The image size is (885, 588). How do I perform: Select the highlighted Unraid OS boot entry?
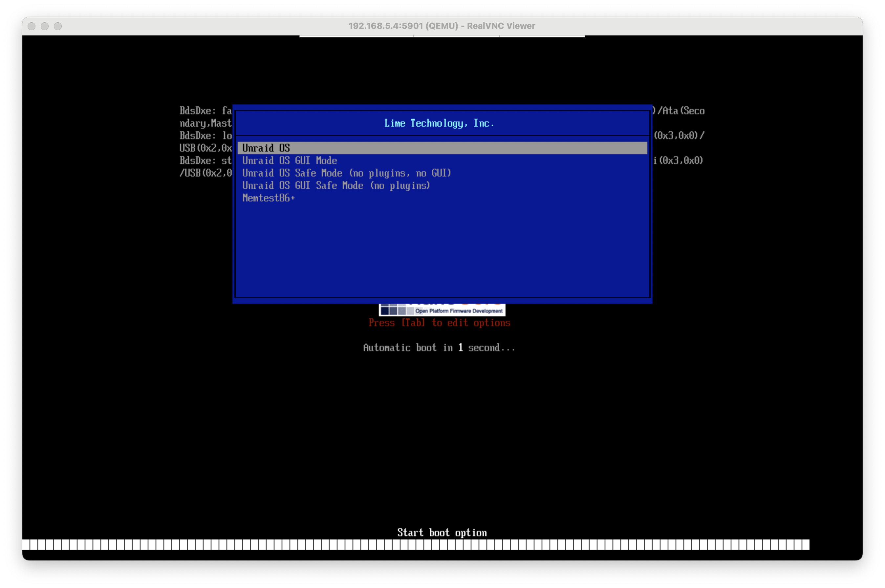tap(442, 148)
